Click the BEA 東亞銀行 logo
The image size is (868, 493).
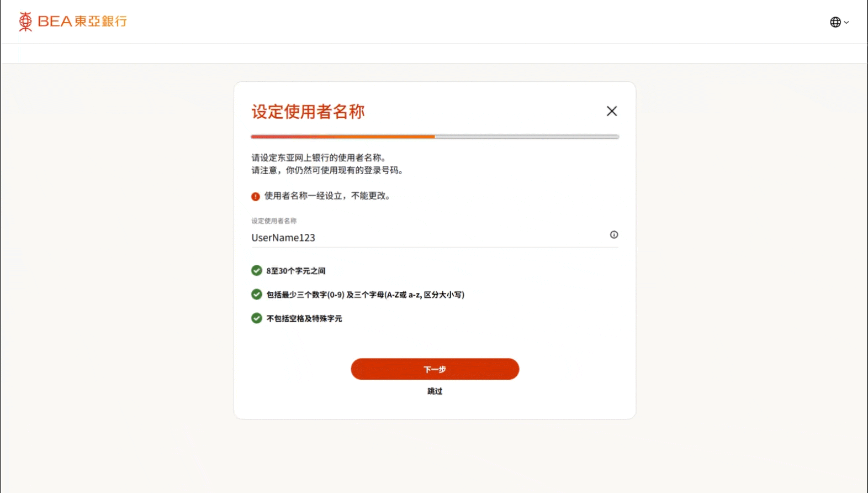(x=72, y=22)
